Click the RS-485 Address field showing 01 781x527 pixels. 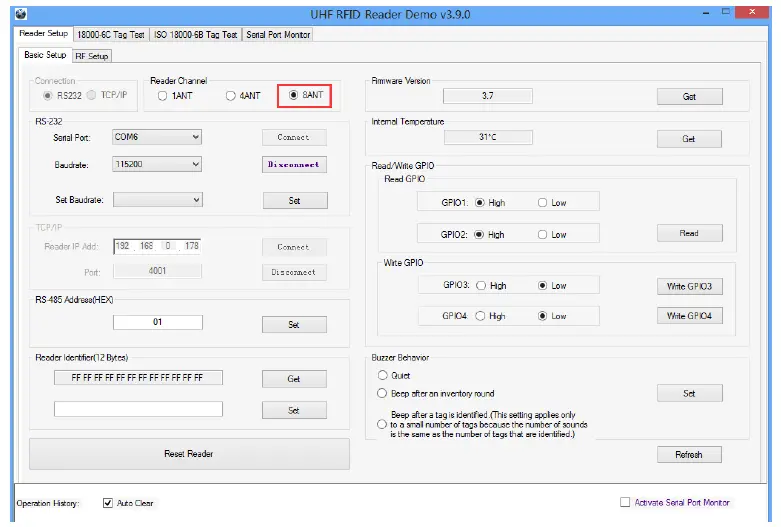coord(157,322)
